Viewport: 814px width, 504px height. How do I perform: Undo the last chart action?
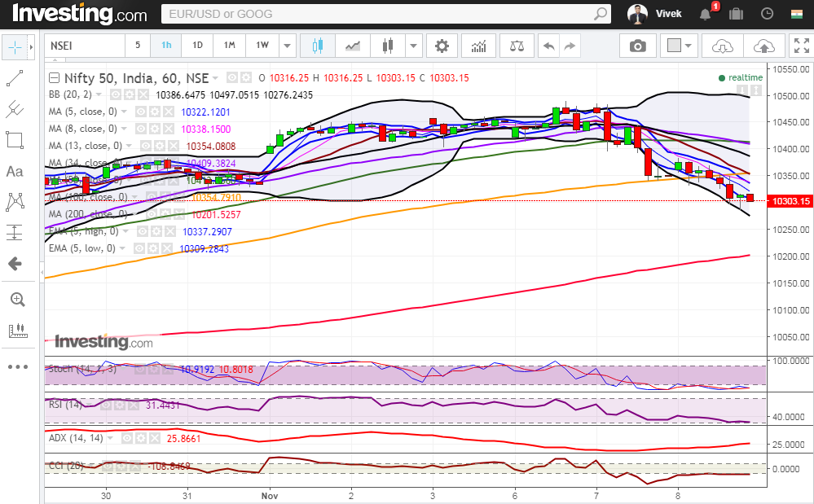(548, 46)
